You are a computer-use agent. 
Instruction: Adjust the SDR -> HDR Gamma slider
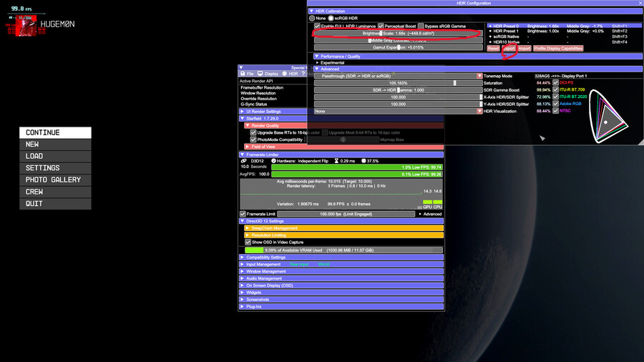pos(398,90)
